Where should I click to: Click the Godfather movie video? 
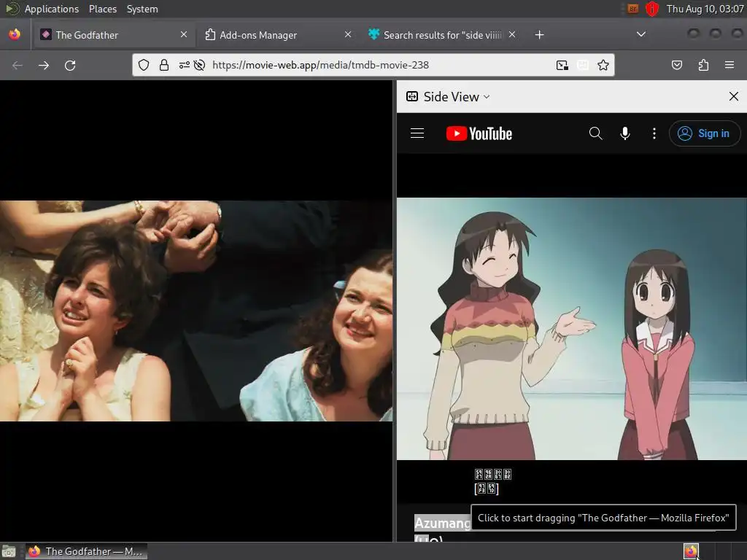click(x=196, y=311)
